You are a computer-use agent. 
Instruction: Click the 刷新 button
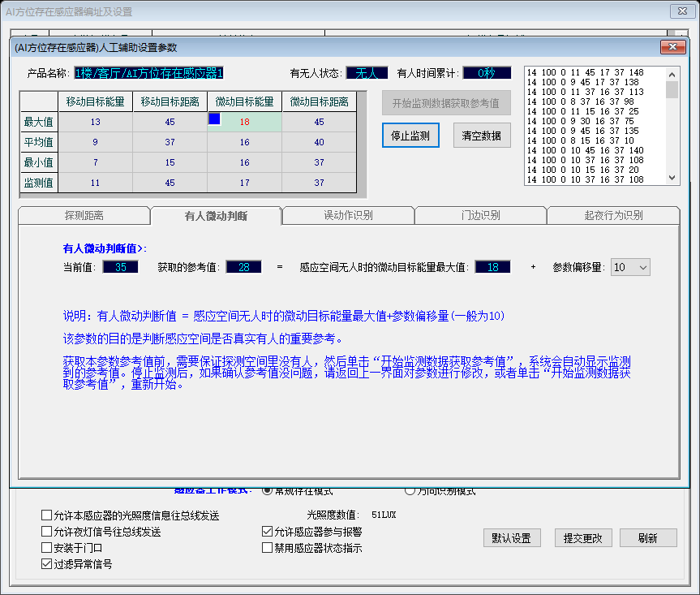[x=648, y=538]
